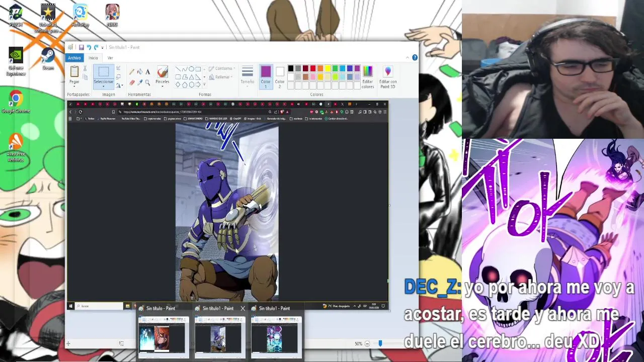The height and width of the screenshot is (362, 644).
Task: Click the zoom out minus button
Action: click(x=367, y=344)
